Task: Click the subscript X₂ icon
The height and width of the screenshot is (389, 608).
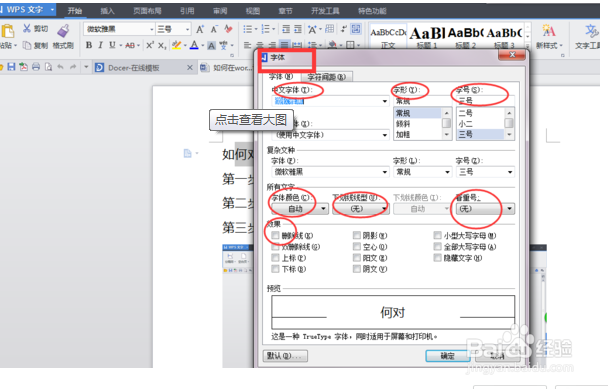Action: point(162,45)
